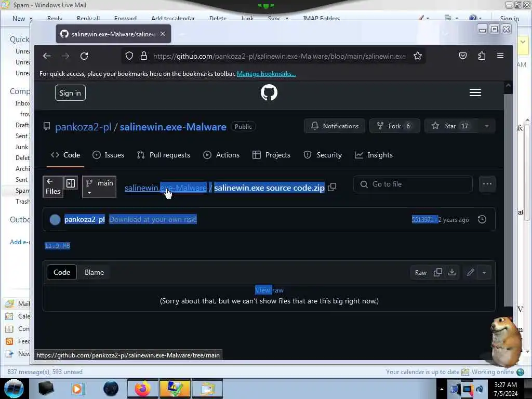The image size is (532, 399).
Task: Open GitHub navigation hamburger menu
Action: pos(475,92)
